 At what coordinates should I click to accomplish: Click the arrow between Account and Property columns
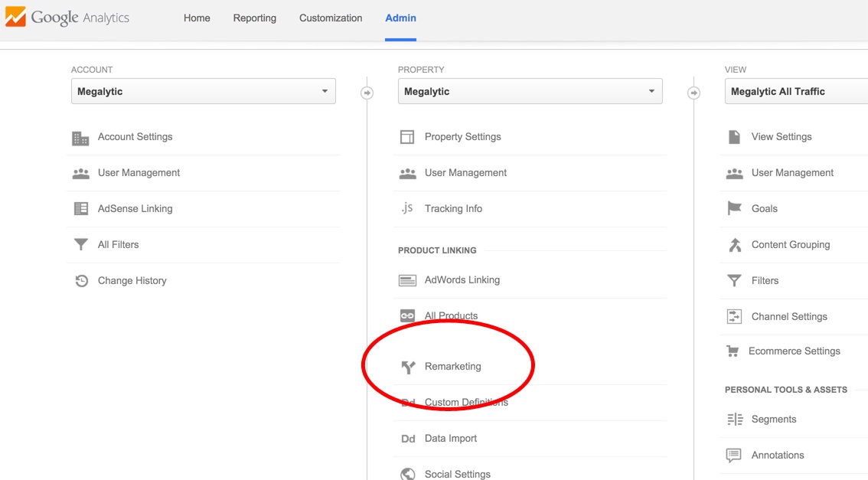(367, 93)
